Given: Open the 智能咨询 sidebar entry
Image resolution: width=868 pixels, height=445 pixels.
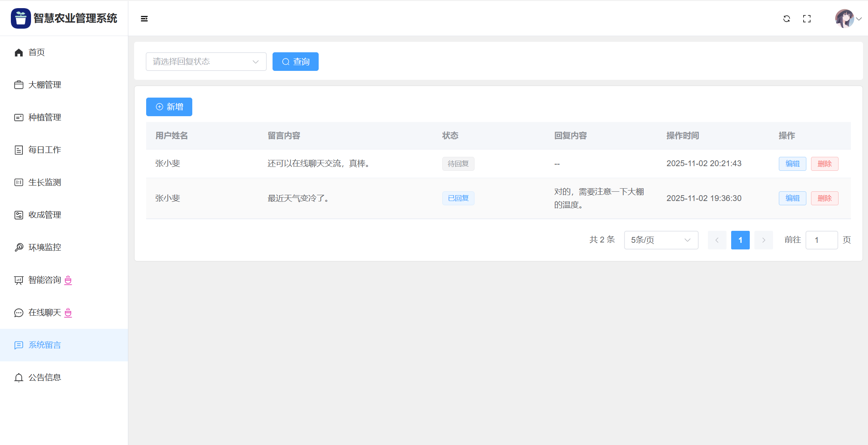Looking at the screenshot, I should click(45, 280).
